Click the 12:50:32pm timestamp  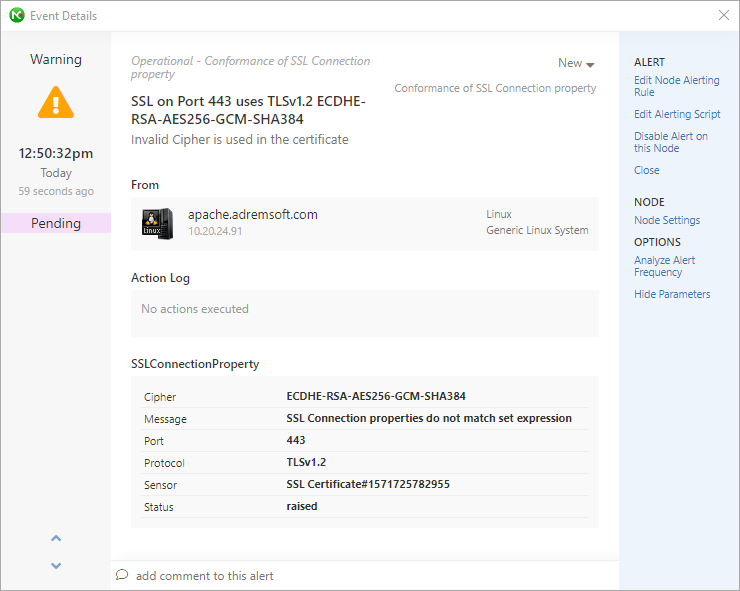(x=56, y=153)
